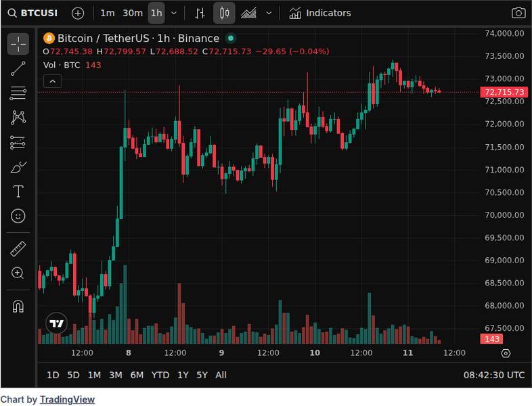Set the range to 1M
The image size is (532, 406).
tap(94, 375)
